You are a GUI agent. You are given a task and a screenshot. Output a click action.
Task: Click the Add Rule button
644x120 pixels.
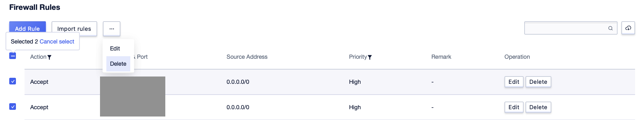27,27
